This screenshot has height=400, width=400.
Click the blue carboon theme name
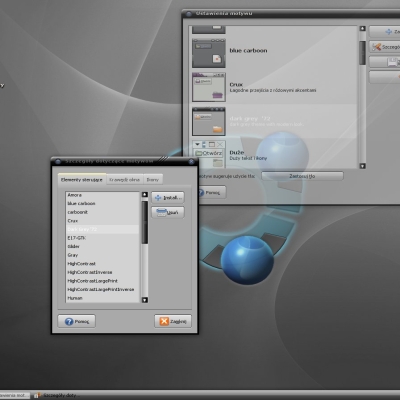click(248, 51)
